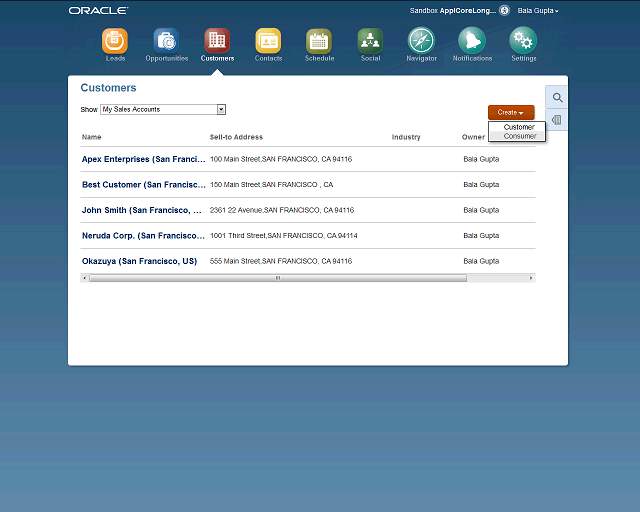
Task: Launch the Navigator compass icon
Action: point(421,41)
